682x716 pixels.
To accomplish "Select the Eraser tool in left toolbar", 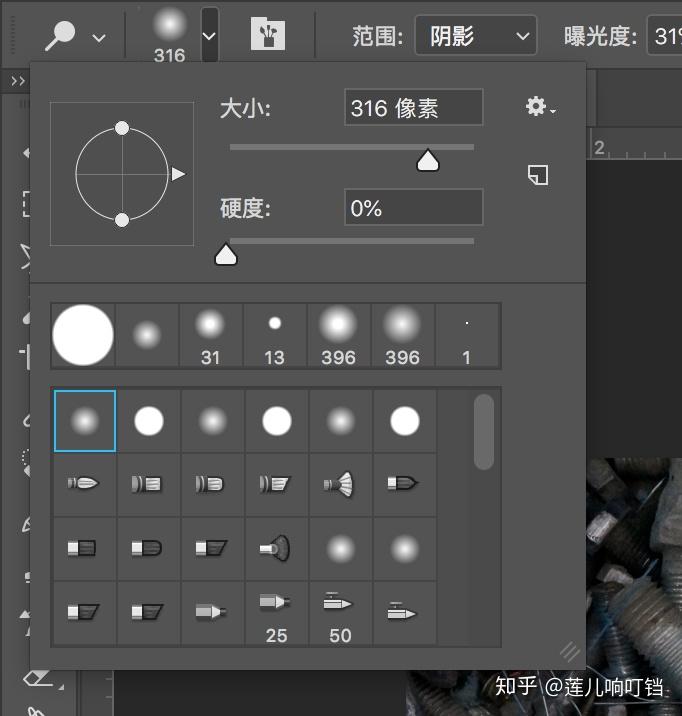I will click(x=38, y=679).
